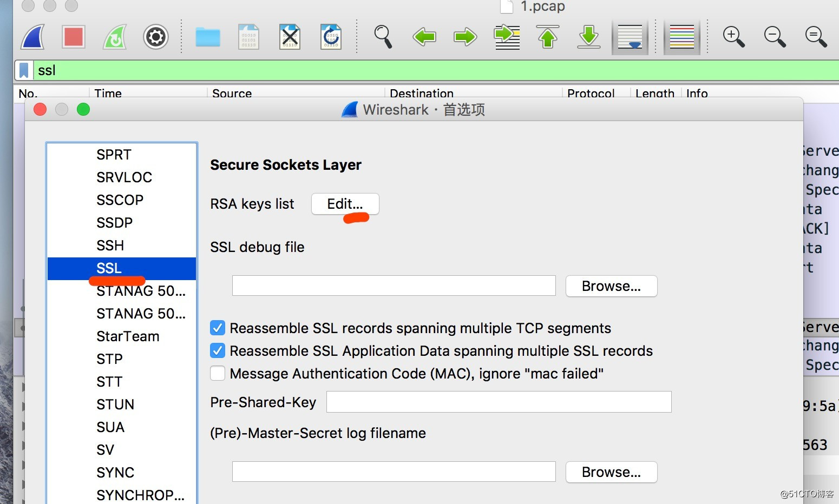Save this capture file icon

pos(249,37)
